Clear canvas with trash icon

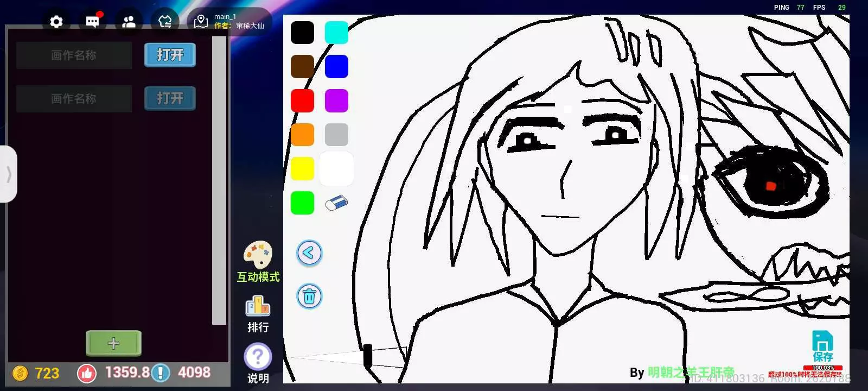309,297
